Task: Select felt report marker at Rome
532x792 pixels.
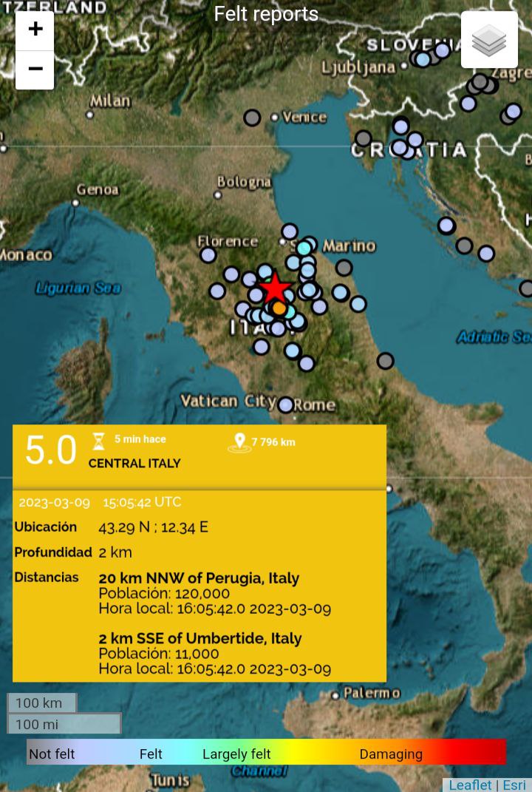Action: point(286,405)
